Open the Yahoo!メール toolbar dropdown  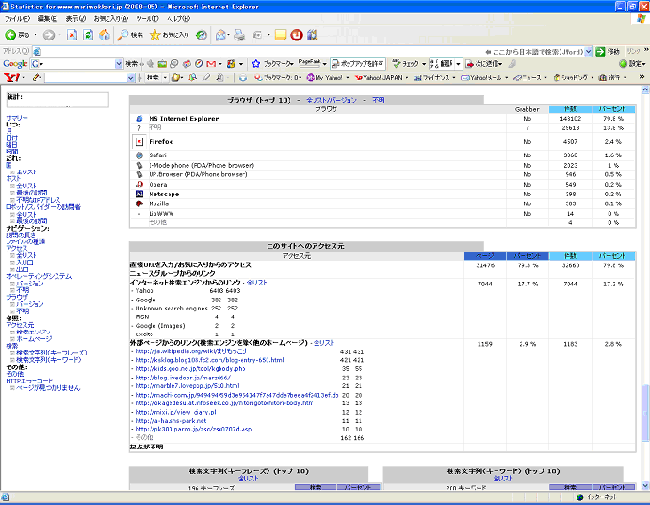click(507, 78)
